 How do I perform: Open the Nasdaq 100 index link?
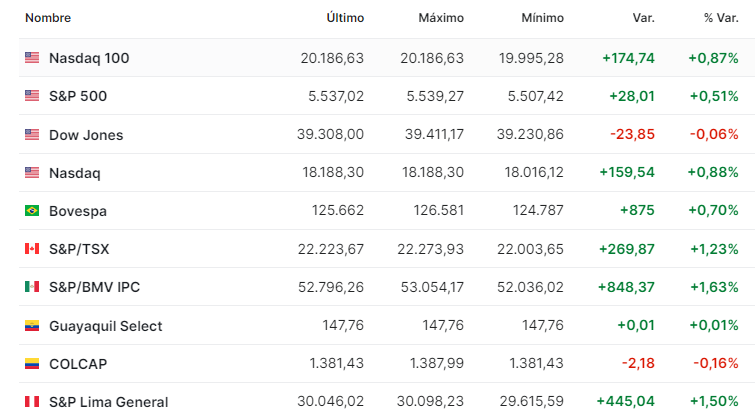(89, 58)
